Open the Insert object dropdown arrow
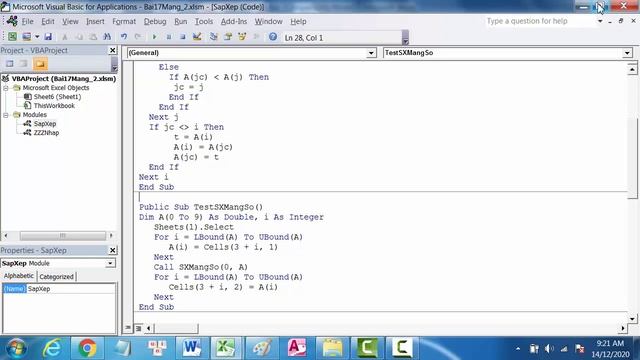640x360 pixels. click(x=37, y=37)
